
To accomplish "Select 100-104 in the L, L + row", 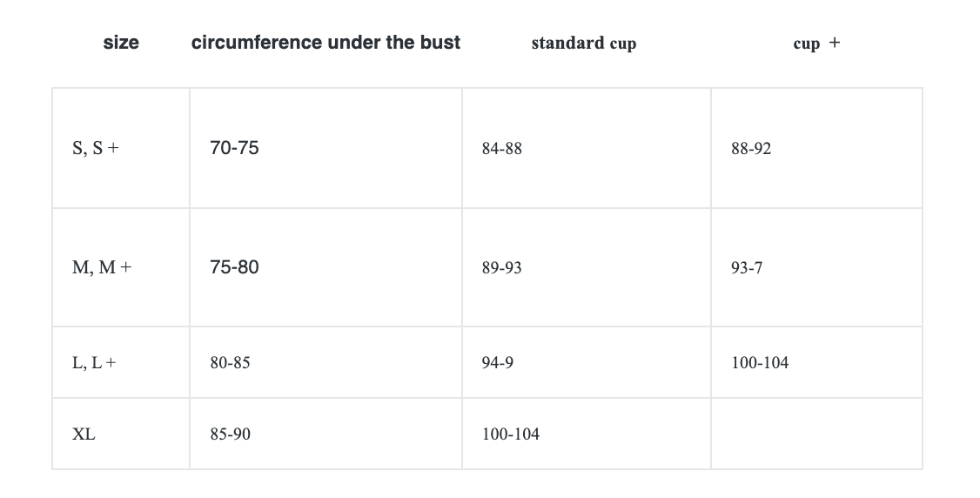I will [x=760, y=363].
